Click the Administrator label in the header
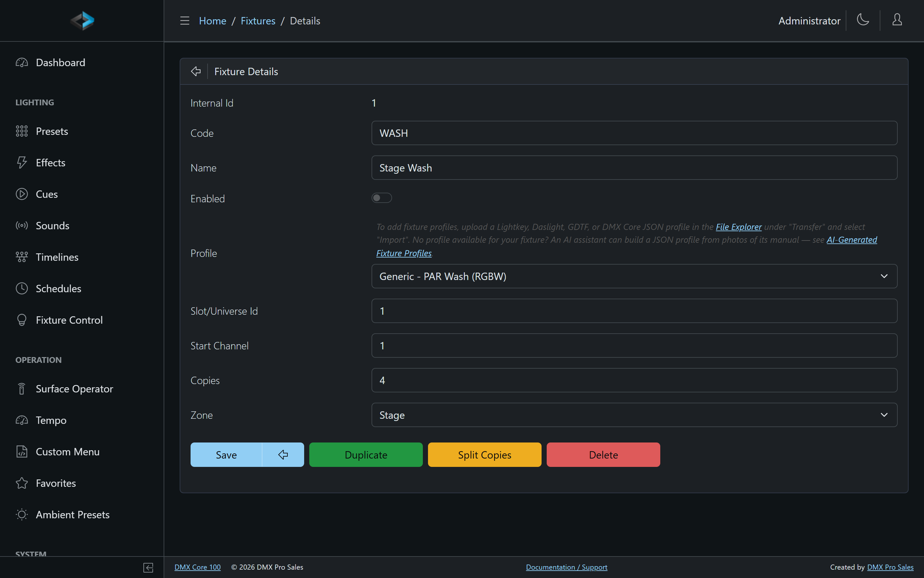The width and height of the screenshot is (924, 578). (809, 21)
